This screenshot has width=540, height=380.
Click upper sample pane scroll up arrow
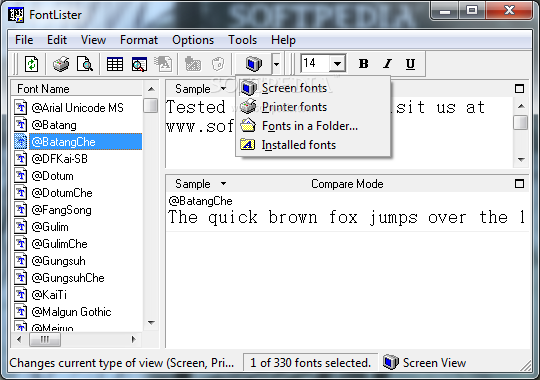pos(521,106)
